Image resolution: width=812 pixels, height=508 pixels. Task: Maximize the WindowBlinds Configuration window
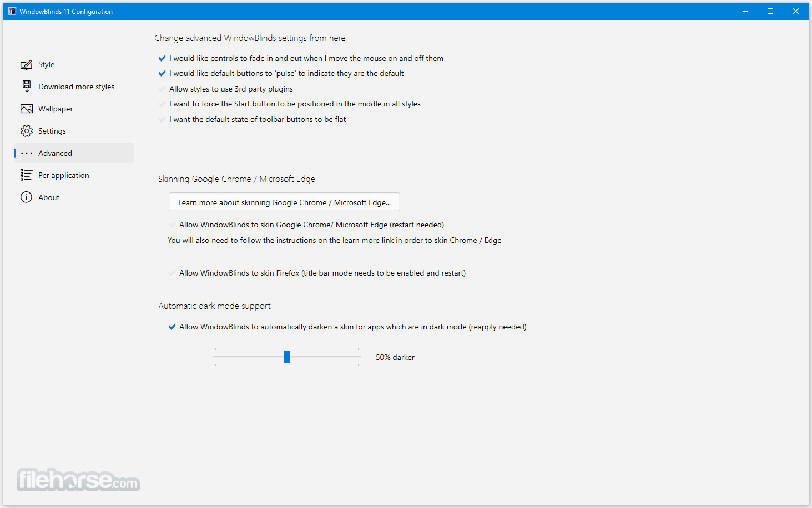tap(770, 11)
